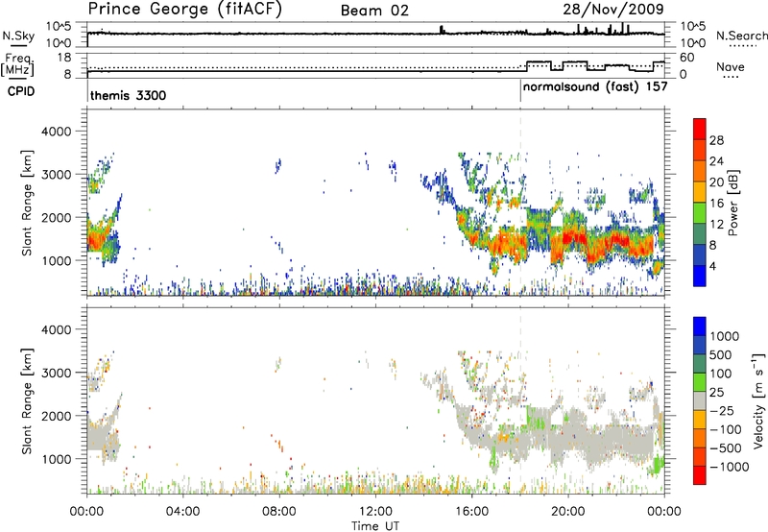Viewport: 768px width, 532px height.
Task: Pick the bright blue top segment of Velocity color bar
Action: point(700,326)
